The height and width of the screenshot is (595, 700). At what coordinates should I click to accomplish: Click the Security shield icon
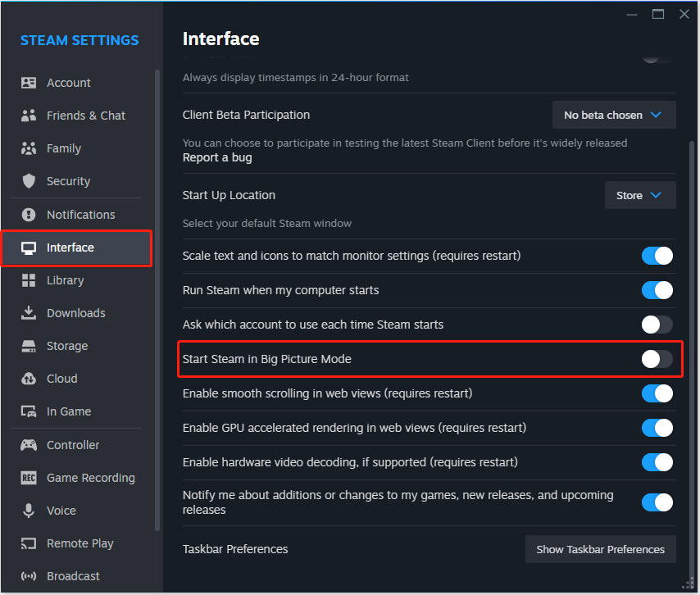coord(29,181)
